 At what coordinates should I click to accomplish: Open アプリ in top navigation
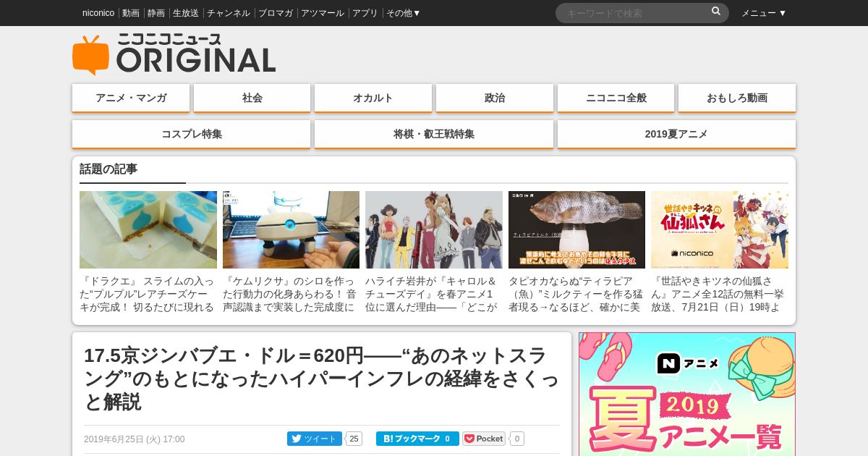pos(365,13)
